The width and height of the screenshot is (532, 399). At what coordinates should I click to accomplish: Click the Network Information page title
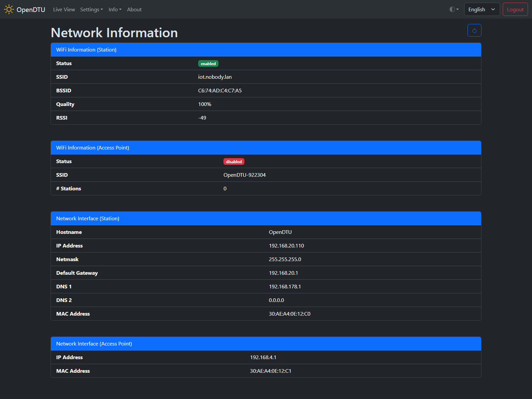tap(114, 33)
